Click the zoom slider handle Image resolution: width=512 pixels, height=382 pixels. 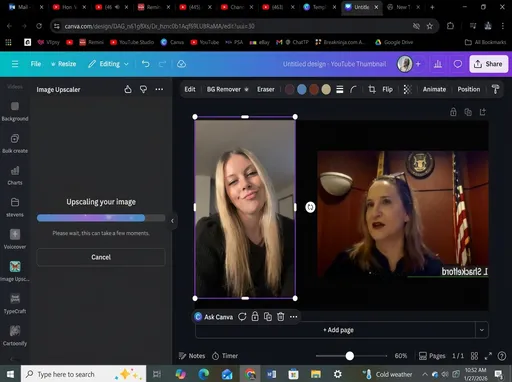350,356
